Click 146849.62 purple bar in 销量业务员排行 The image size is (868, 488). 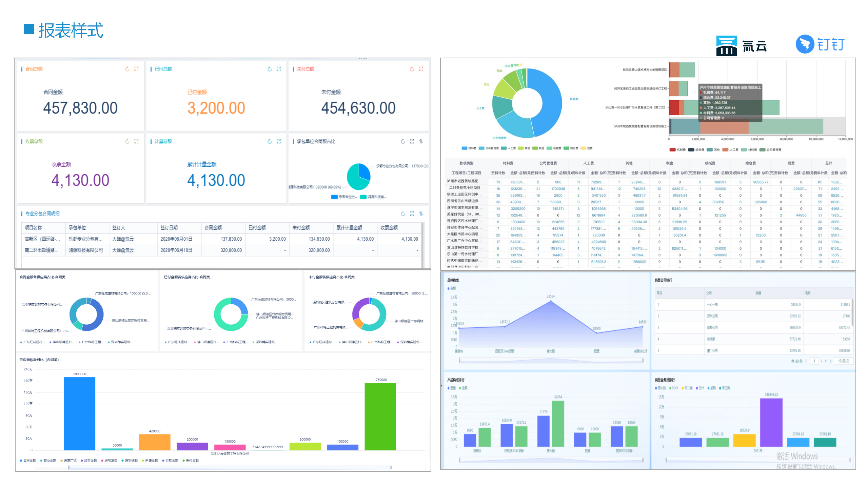(771, 423)
